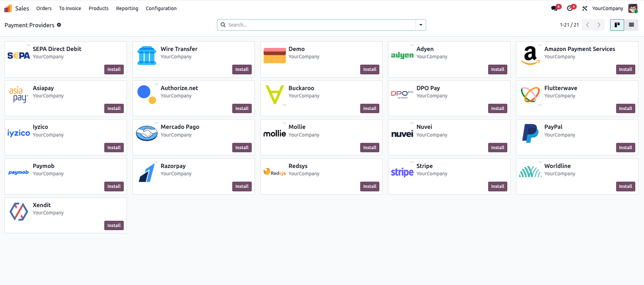This screenshot has height=285, width=644.
Task: Click the Worldline logo
Action: point(530,172)
